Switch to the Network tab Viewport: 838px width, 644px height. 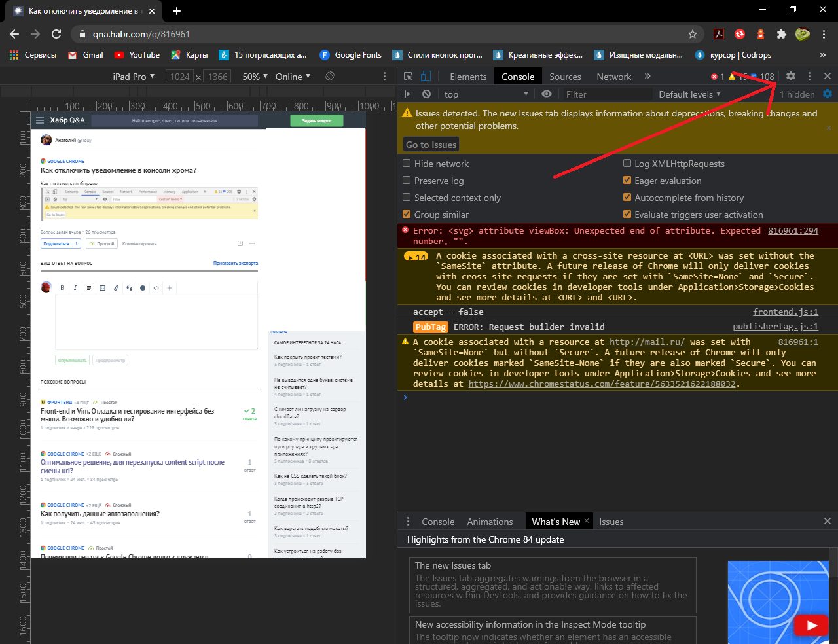(x=613, y=77)
